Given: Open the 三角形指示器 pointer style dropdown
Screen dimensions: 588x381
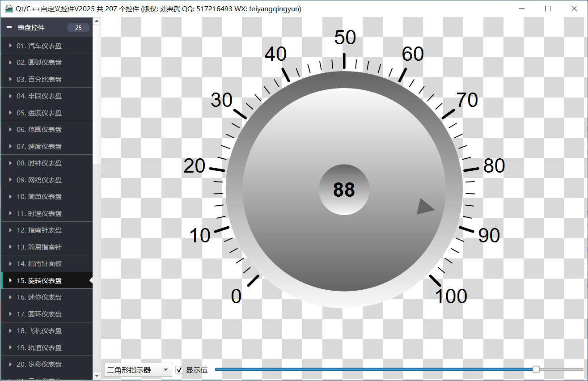Looking at the screenshot, I should [x=138, y=370].
